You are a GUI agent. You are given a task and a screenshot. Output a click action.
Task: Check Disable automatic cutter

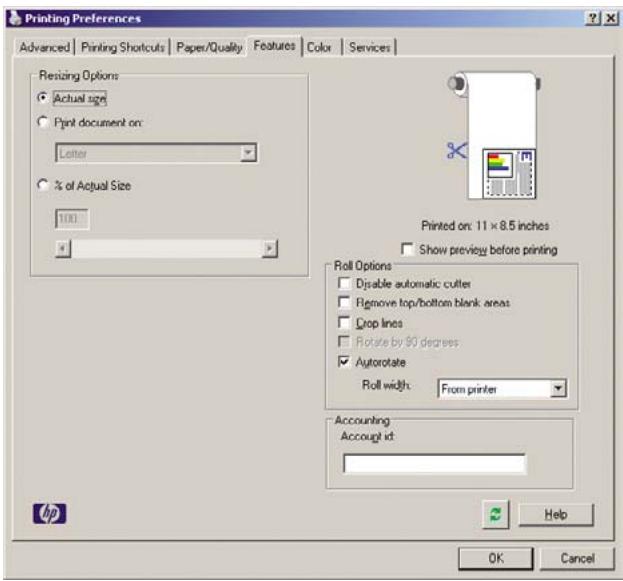pos(344,283)
